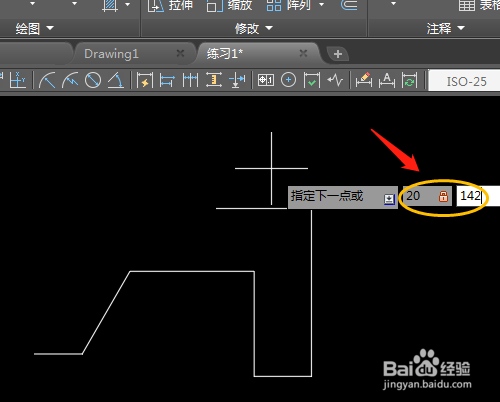500x402 pixels.
Task: Click the 指定下一点或 prompt tooltip
Action: [x=343, y=197]
